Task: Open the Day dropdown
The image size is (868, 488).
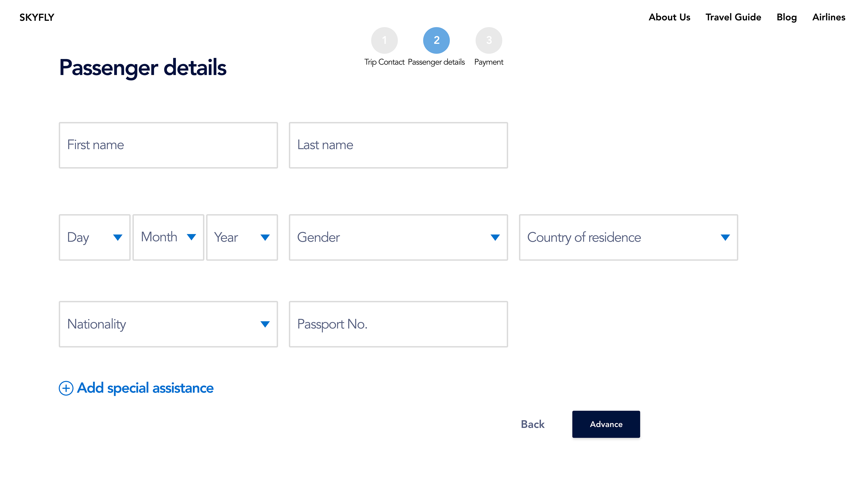Action: coord(95,237)
